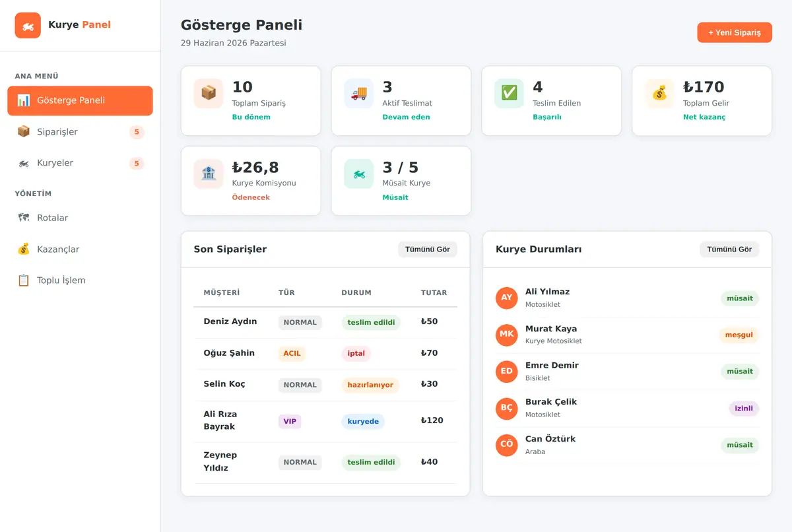Open Kazançlar in the sidebar
This screenshot has height=532, width=792.
coord(80,249)
